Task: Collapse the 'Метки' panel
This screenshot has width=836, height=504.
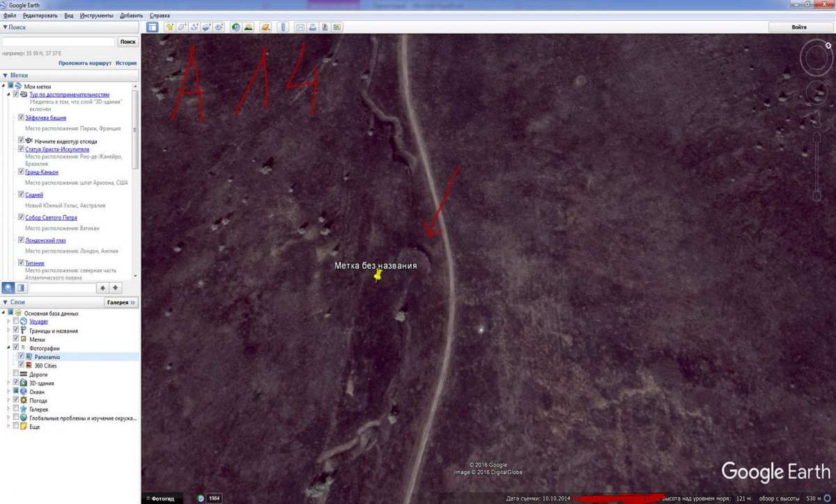Action: tap(6, 75)
